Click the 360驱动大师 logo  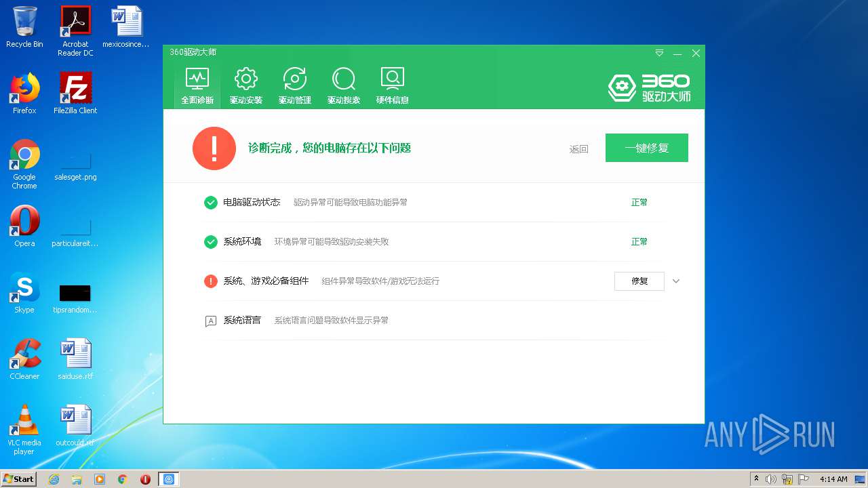[x=649, y=88]
